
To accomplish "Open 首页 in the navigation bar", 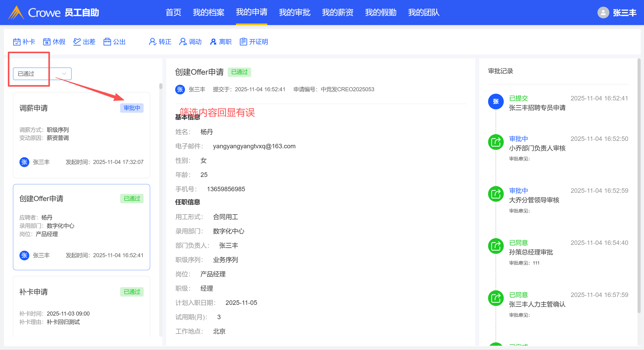I will coord(173,13).
